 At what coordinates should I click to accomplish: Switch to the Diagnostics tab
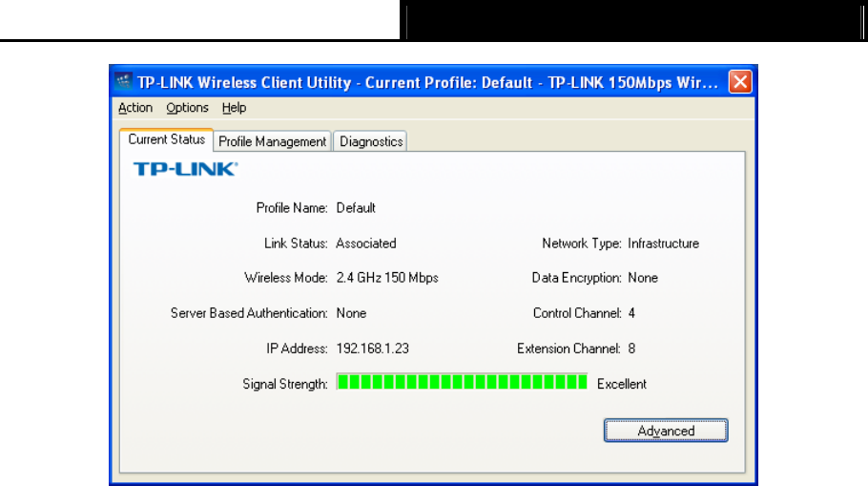(x=371, y=141)
